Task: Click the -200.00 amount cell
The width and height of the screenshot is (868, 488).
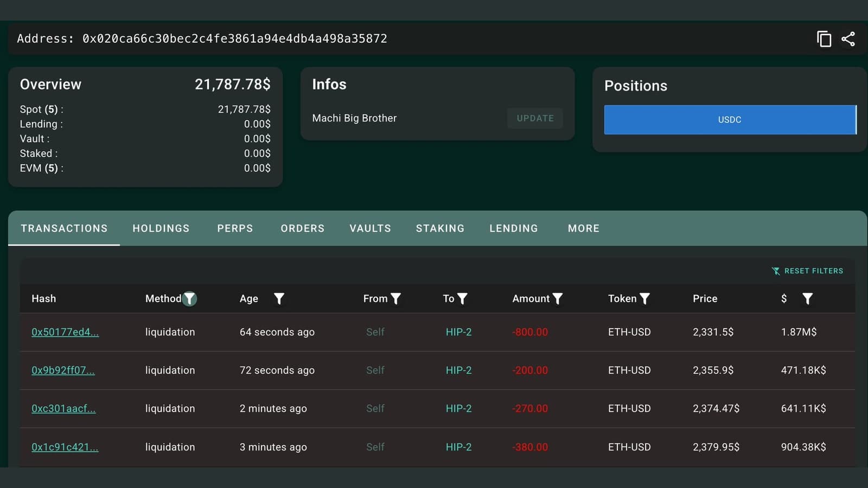Action: point(530,370)
